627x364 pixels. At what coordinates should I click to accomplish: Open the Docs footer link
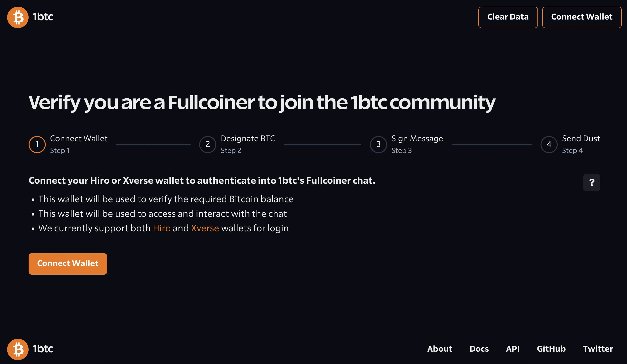tap(479, 349)
